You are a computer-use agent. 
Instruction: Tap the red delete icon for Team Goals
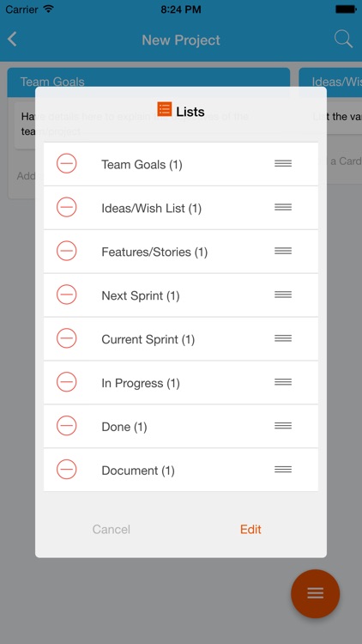pos(67,163)
